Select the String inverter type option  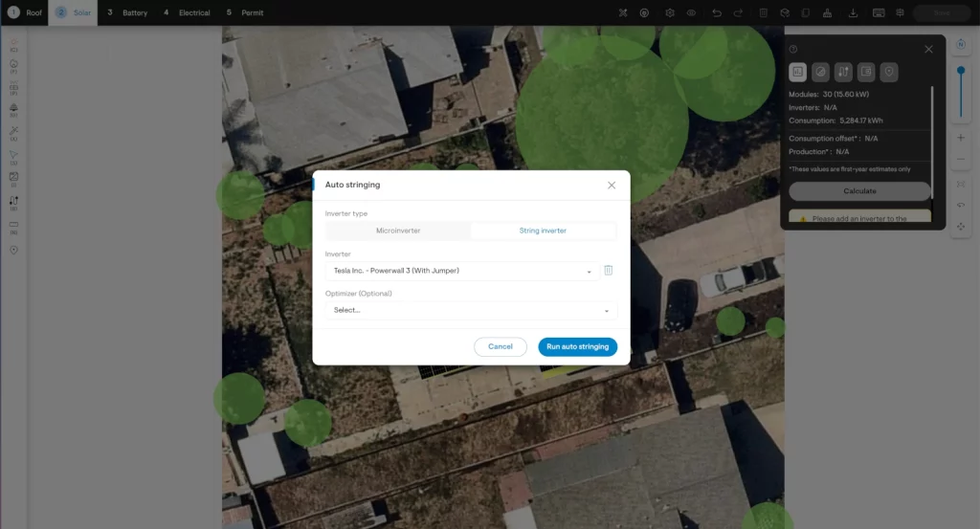543,231
